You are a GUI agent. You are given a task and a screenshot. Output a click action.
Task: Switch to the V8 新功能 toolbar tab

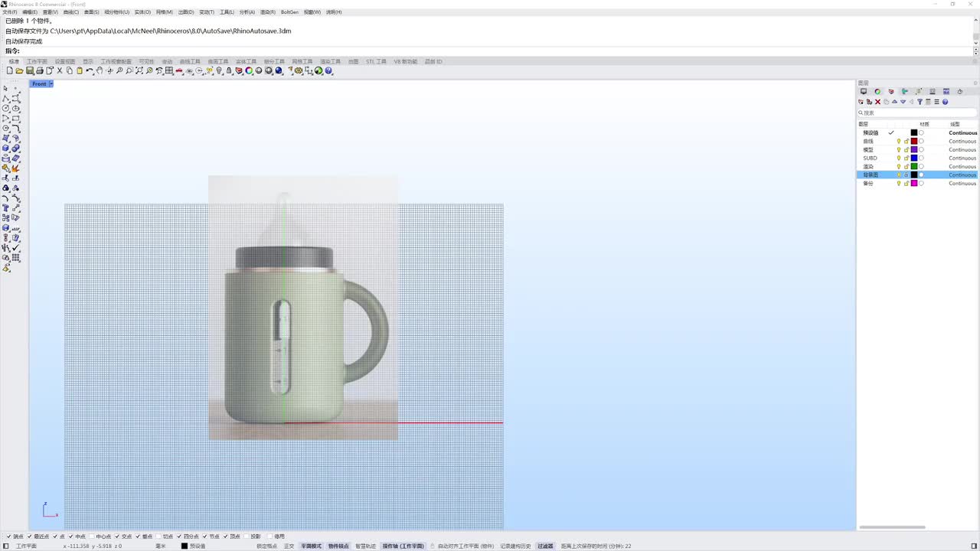pyautogui.click(x=406, y=61)
